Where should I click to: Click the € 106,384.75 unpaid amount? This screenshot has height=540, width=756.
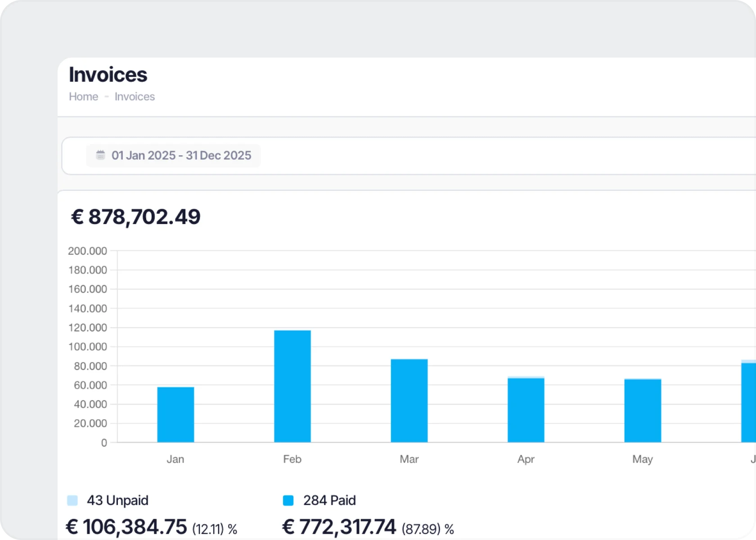pos(126,527)
